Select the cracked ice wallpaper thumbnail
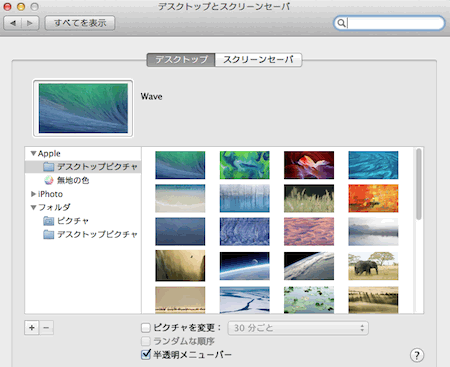Viewport: 450px width, 367px height. click(x=244, y=300)
